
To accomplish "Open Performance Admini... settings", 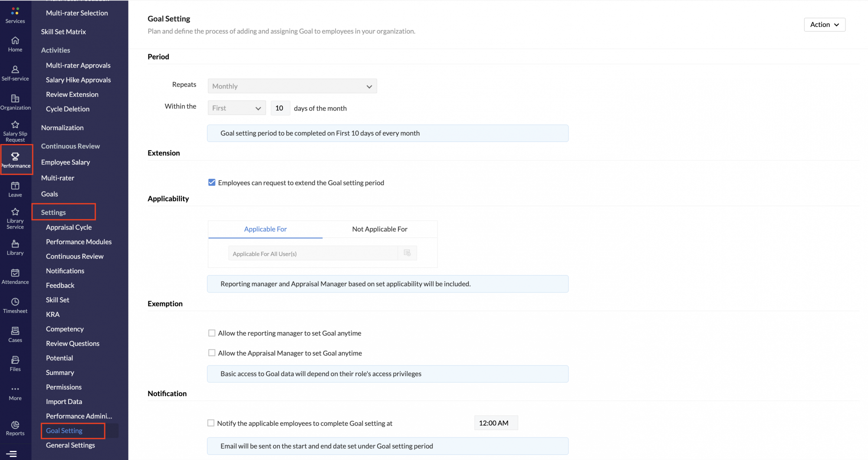I will pos(79,416).
